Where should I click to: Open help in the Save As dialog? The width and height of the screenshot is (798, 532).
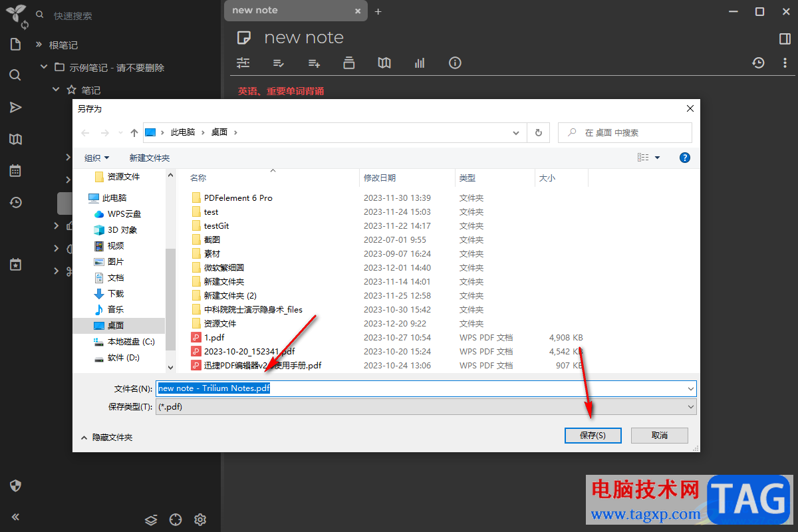(685, 158)
